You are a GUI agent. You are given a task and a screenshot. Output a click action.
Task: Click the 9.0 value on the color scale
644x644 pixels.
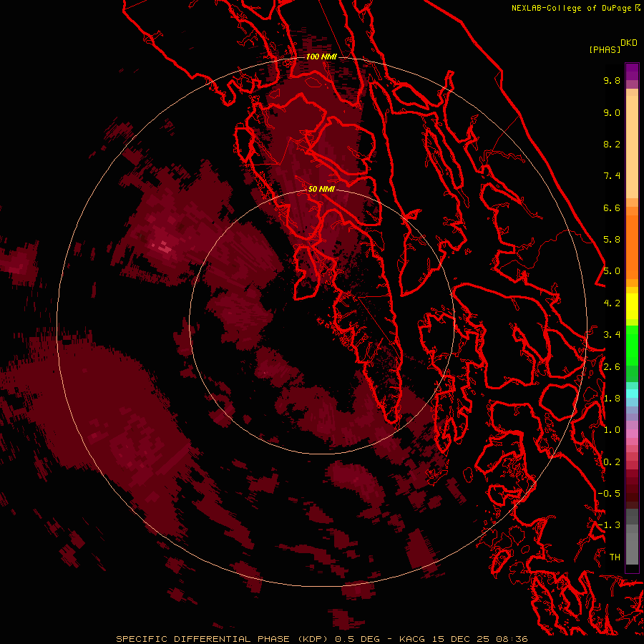[612, 112]
